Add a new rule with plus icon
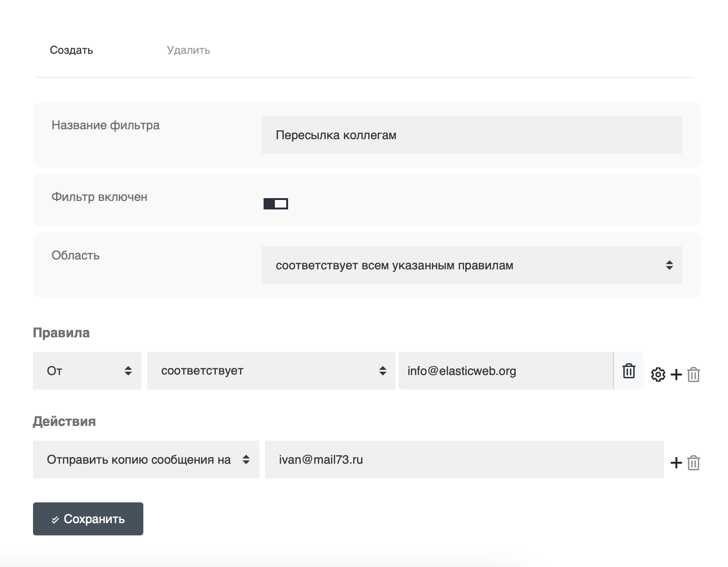The width and height of the screenshot is (728, 567). [x=676, y=375]
